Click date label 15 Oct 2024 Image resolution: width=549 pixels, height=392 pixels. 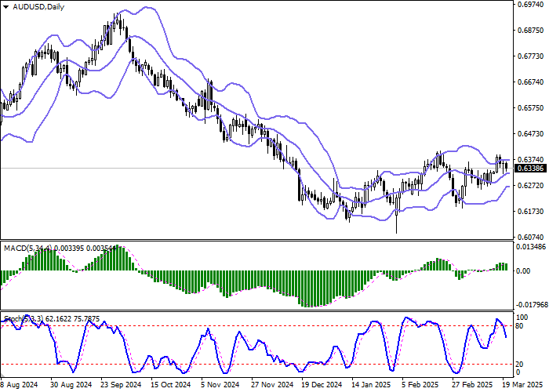171,385
